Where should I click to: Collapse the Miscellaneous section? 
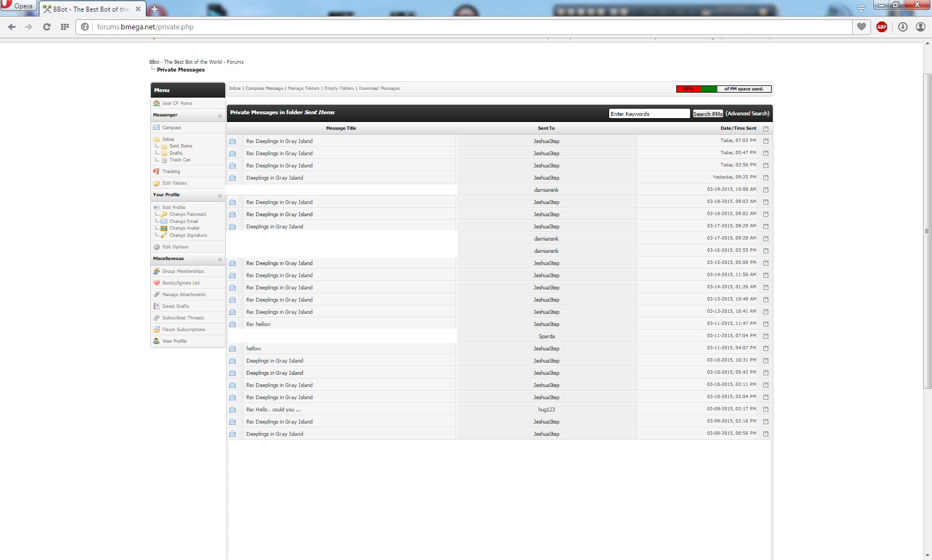point(220,259)
